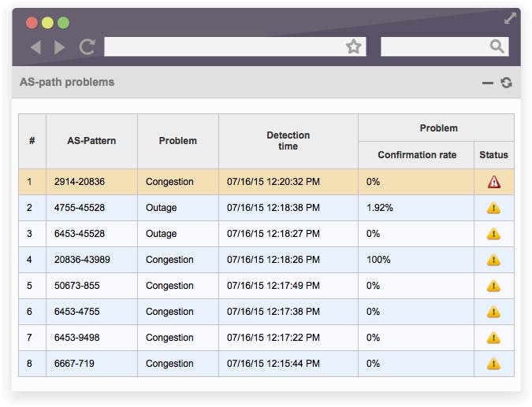
Task: Sort by the AS-Pattern column header
Action: [x=91, y=141]
